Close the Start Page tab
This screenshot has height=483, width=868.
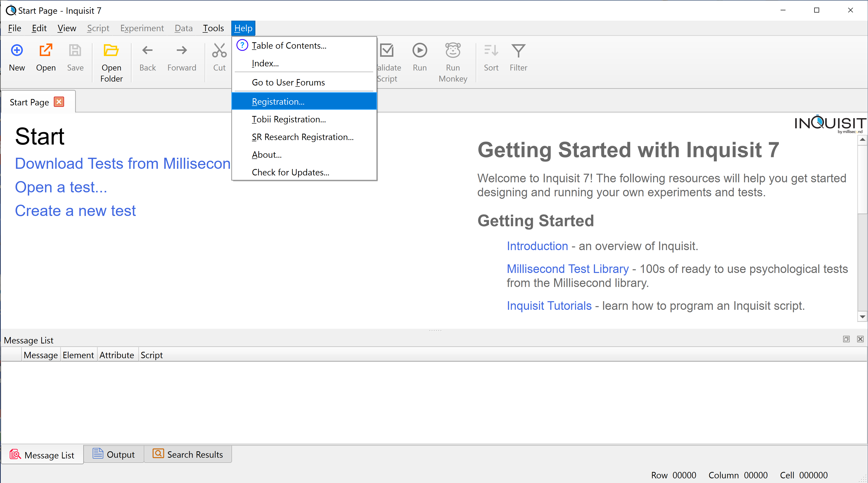point(59,102)
